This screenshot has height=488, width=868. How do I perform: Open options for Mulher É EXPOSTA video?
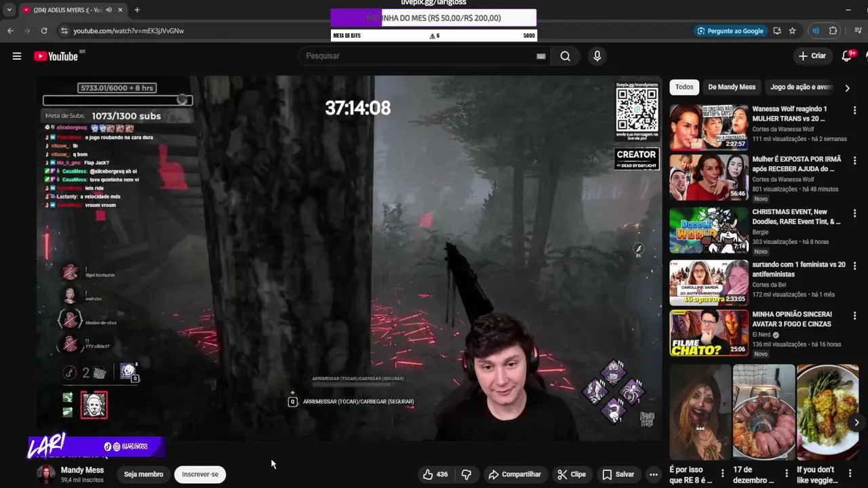pos(854,161)
